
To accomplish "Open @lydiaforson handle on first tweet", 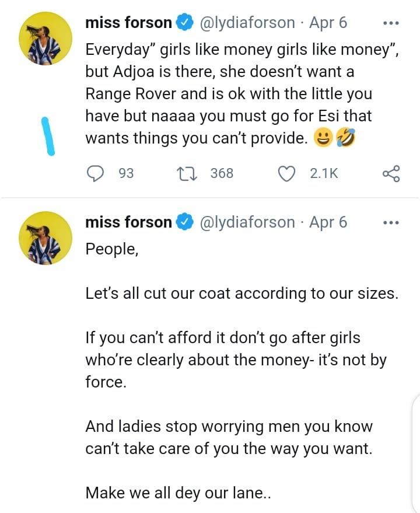I will coord(247,23).
